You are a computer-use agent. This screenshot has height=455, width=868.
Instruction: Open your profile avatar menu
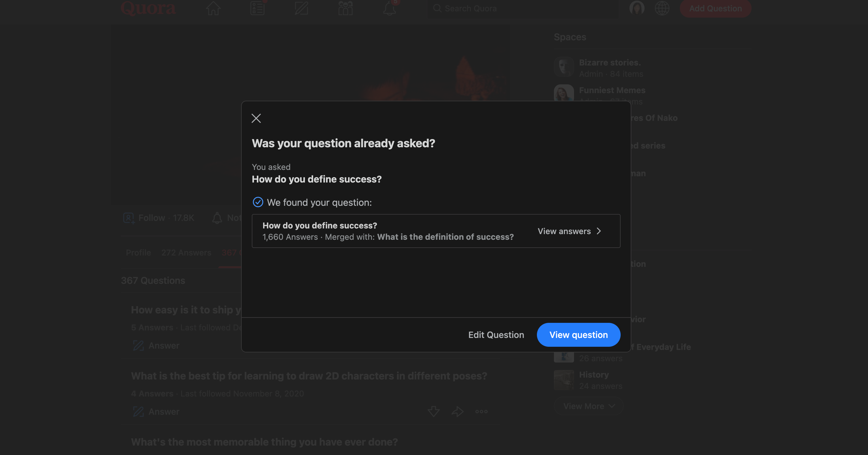(636, 8)
